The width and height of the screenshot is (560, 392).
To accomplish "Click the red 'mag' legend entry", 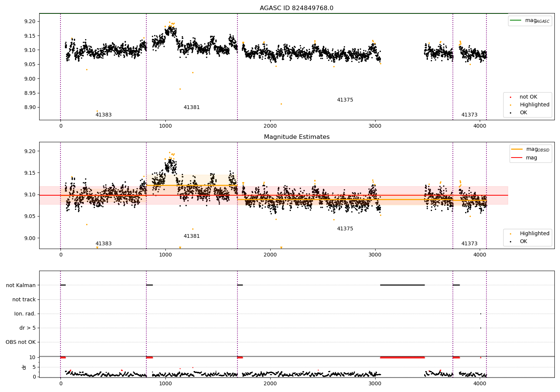I will [x=531, y=158].
